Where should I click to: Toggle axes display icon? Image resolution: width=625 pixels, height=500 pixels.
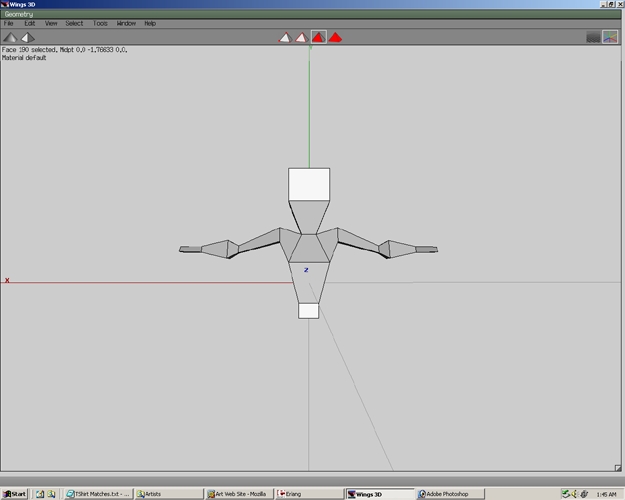[610, 37]
